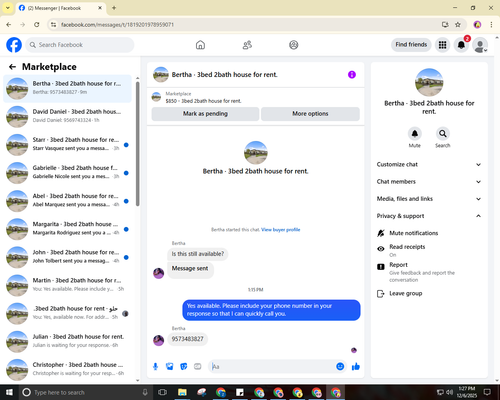
Task: Expand Customize chat section
Action: 429,164
